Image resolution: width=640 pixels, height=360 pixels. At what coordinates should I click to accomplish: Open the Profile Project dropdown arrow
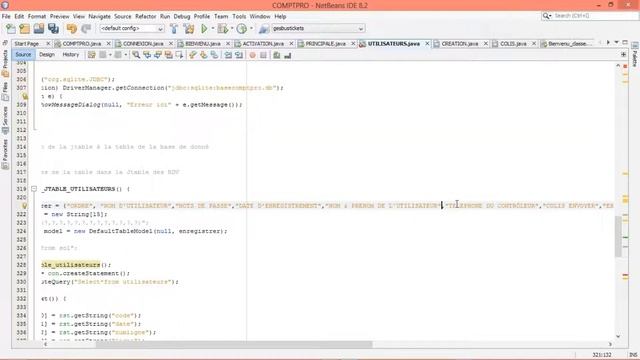[251, 29]
